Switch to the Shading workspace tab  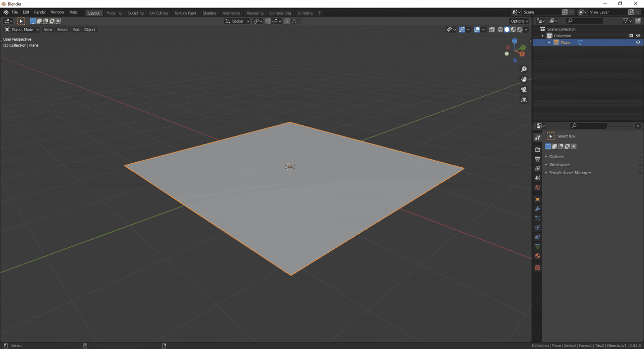(209, 13)
